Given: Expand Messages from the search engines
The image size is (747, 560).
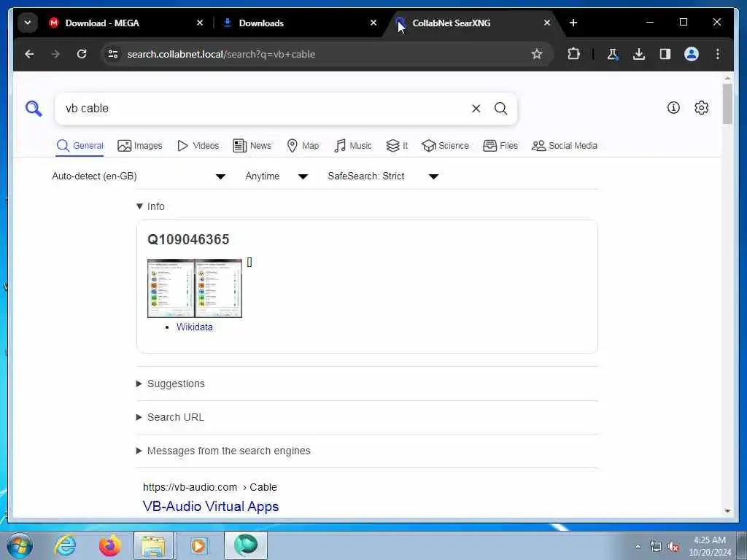Looking at the screenshot, I should (223, 451).
